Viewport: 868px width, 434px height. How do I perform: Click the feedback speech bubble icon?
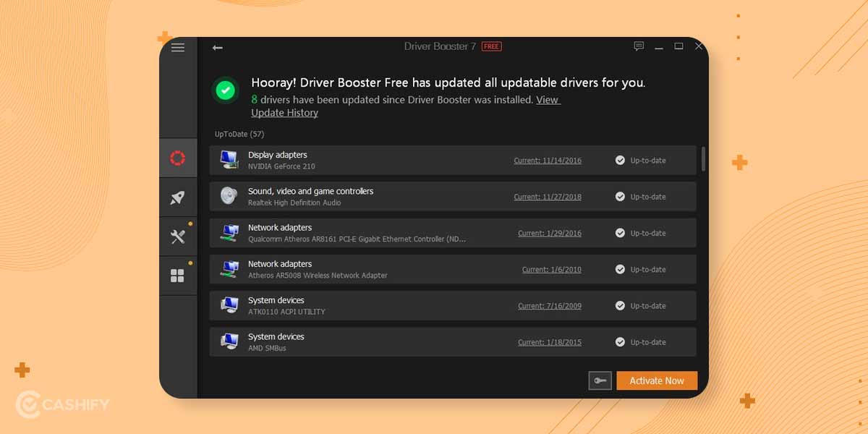(x=639, y=46)
